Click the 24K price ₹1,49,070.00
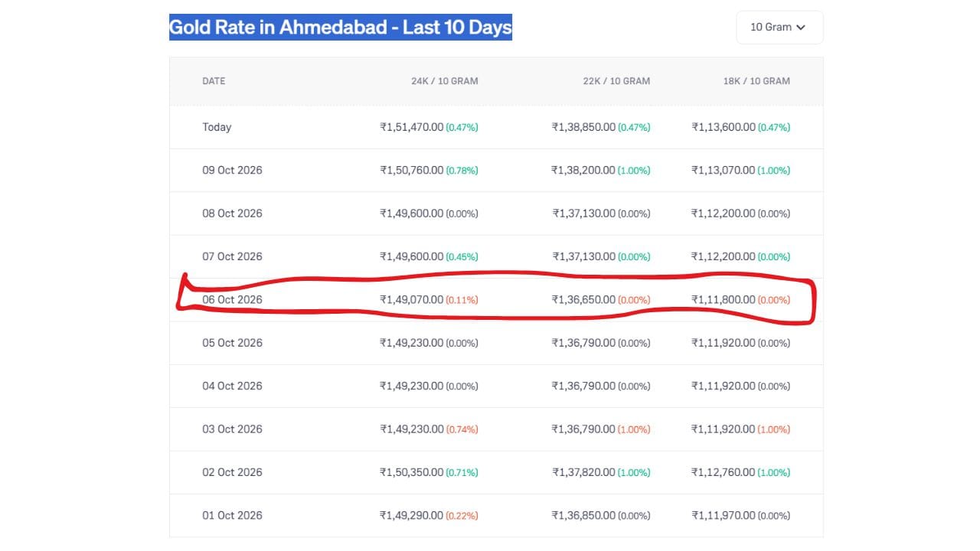 pos(411,299)
